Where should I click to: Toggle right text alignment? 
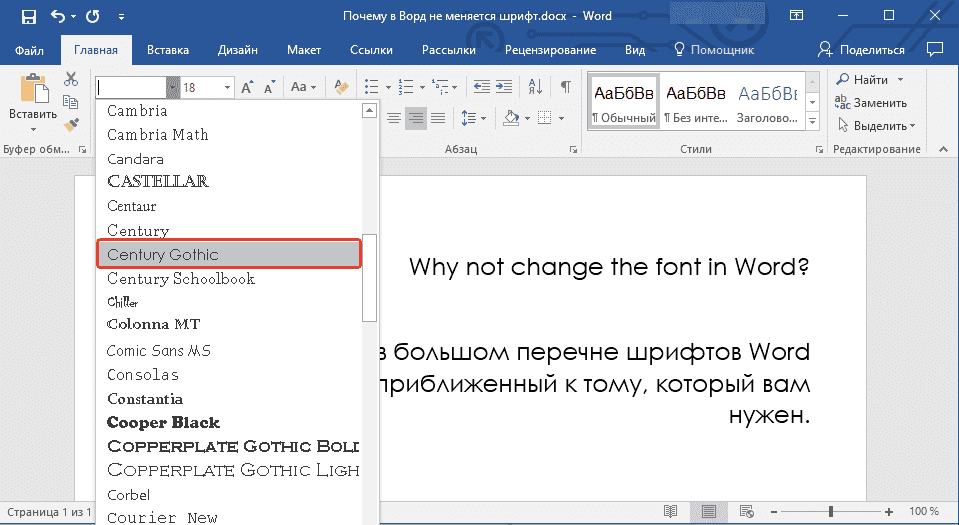click(x=416, y=118)
